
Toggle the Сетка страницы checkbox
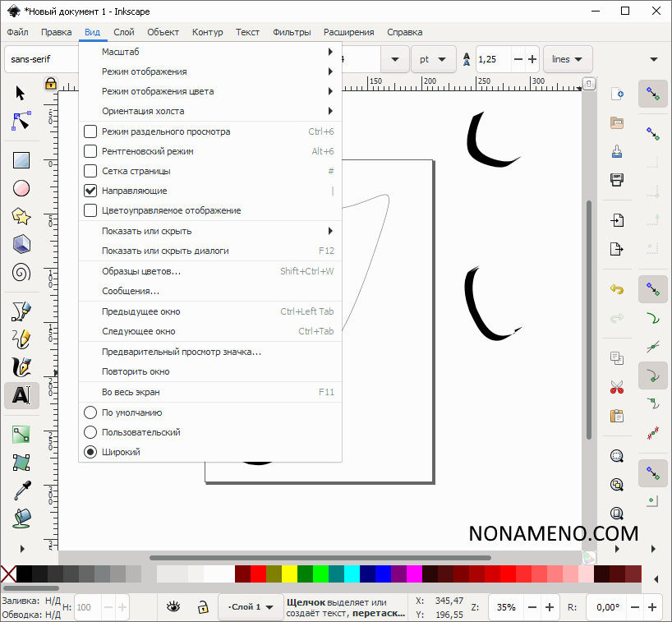pyautogui.click(x=91, y=171)
